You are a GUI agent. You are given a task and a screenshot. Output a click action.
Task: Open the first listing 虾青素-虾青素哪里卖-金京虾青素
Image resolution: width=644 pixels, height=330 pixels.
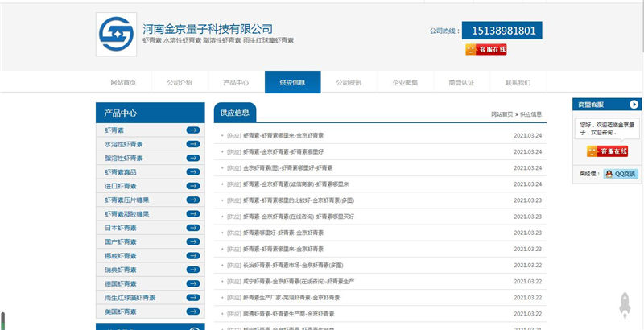(x=283, y=135)
